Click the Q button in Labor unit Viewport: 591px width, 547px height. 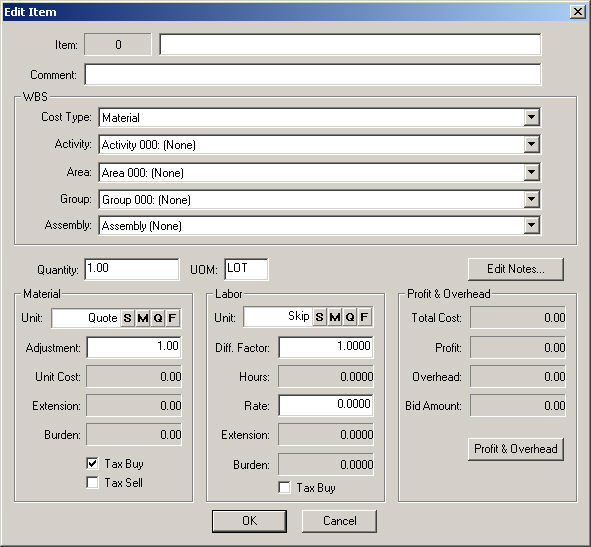point(349,317)
